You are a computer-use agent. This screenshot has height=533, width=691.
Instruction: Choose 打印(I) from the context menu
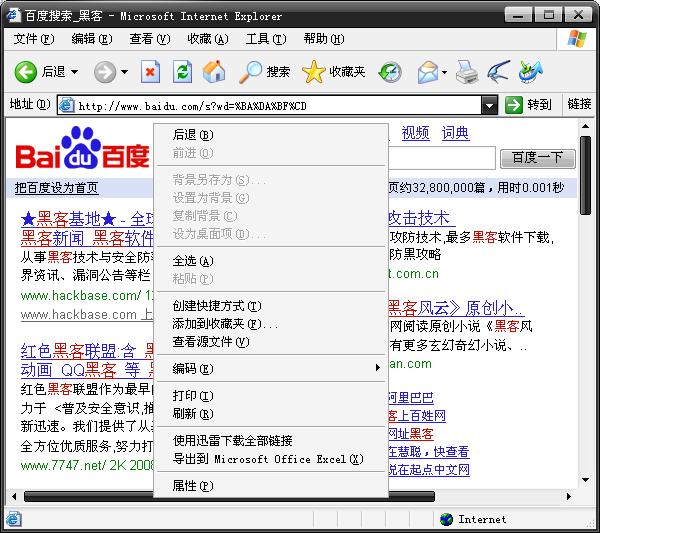coord(271,396)
